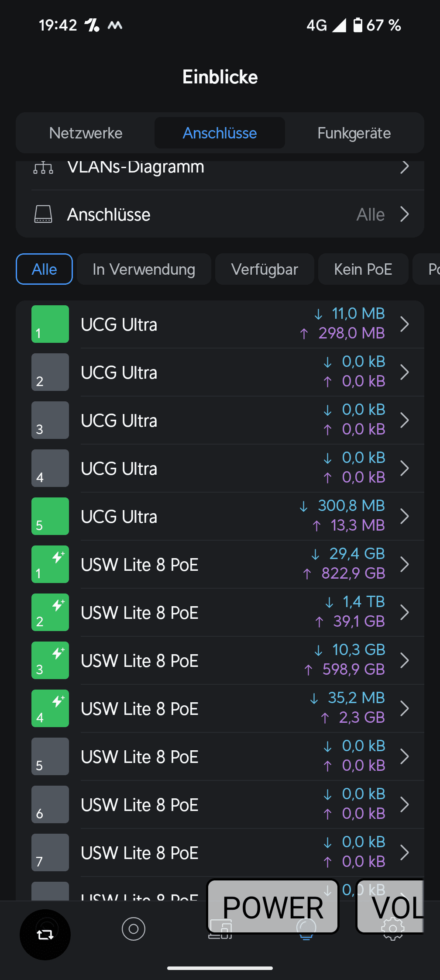Open UCG Ultra port 1 details chevron
The height and width of the screenshot is (980, 440).
coord(405,324)
